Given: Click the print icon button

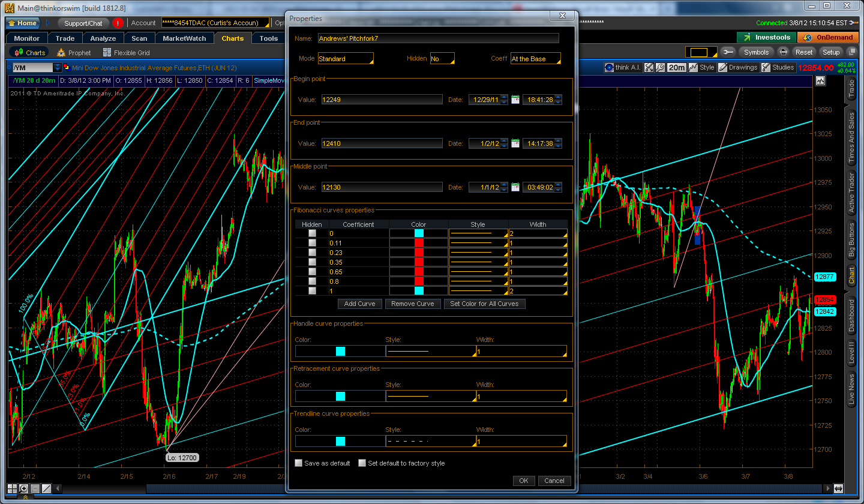Looking at the screenshot, I should [x=783, y=52].
